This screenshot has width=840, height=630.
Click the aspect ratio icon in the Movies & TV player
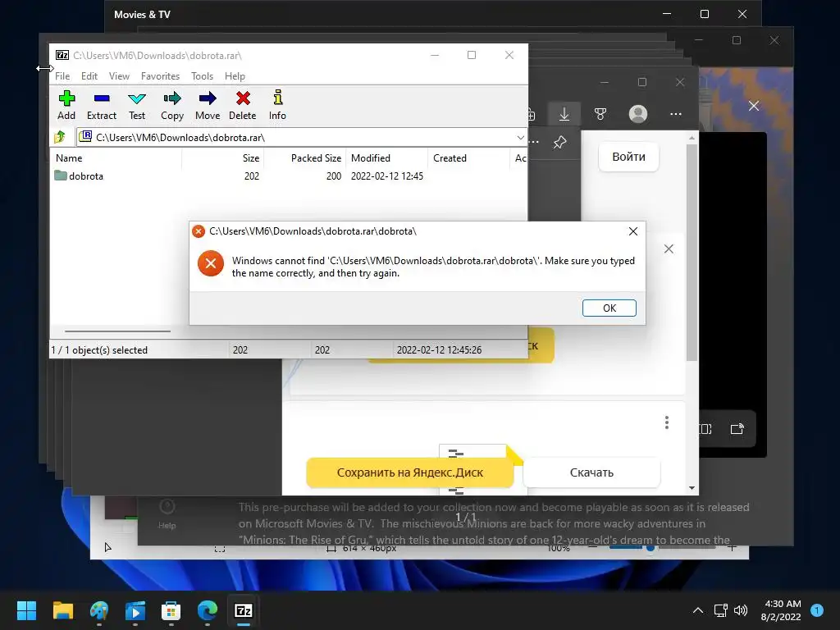[x=705, y=428]
